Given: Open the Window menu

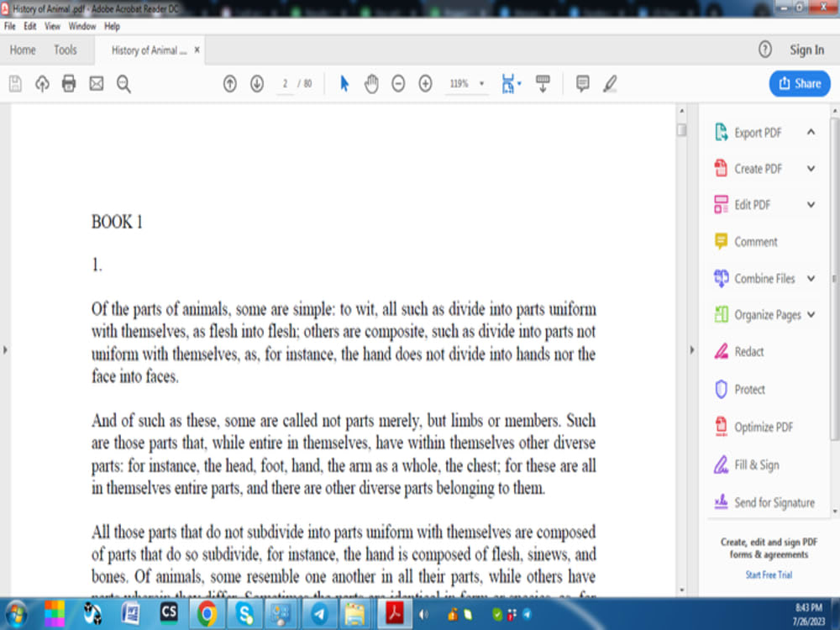Looking at the screenshot, I should [x=82, y=26].
